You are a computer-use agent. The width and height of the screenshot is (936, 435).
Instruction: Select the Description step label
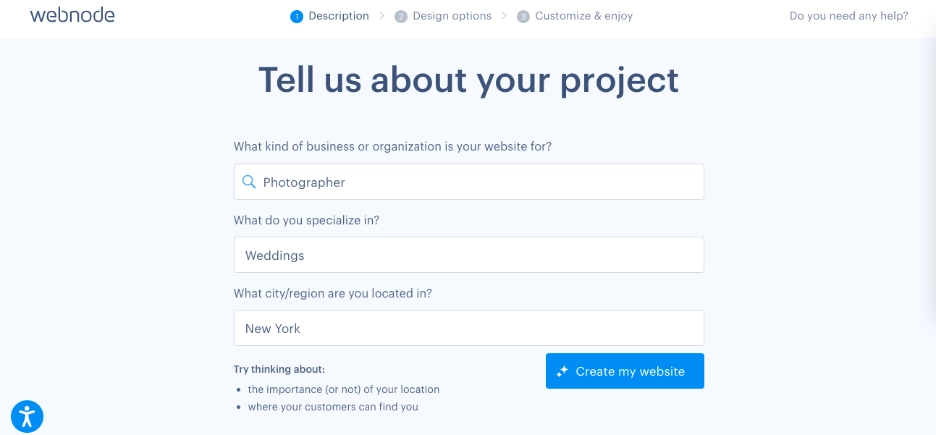(338, 16)
